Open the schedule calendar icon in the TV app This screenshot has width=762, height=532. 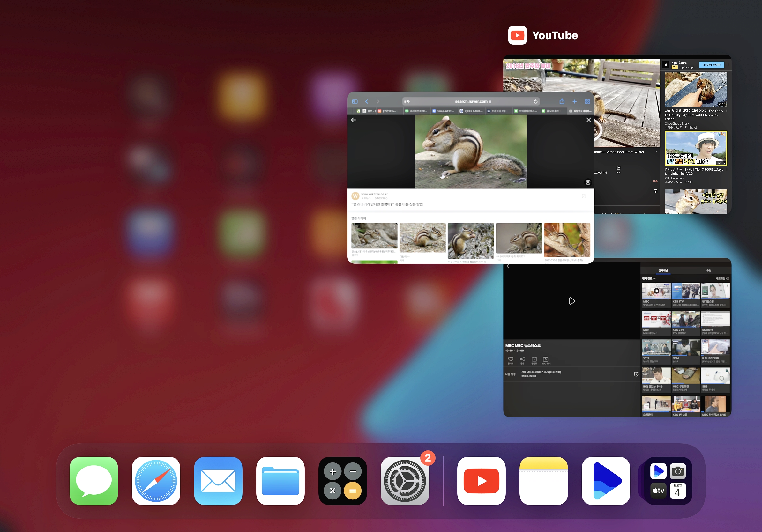(534, 360)
